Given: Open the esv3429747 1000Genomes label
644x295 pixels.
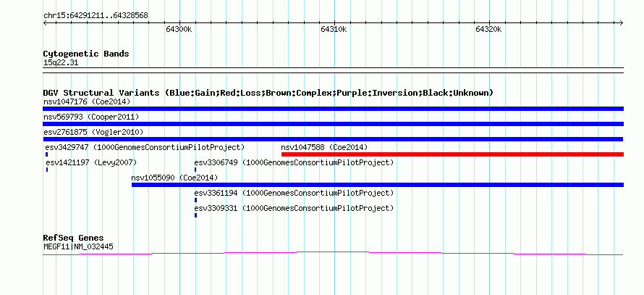Looking at the screenshot, I should point(145,147).
